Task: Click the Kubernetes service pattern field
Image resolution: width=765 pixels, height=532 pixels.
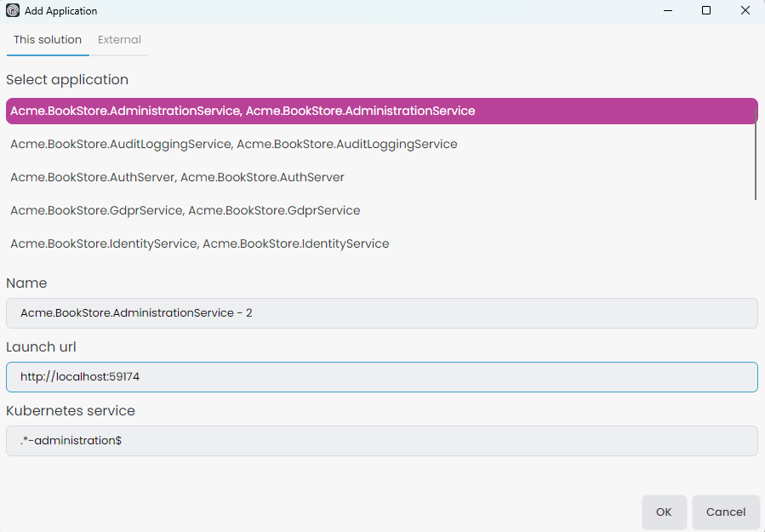Action: point(381,440)
